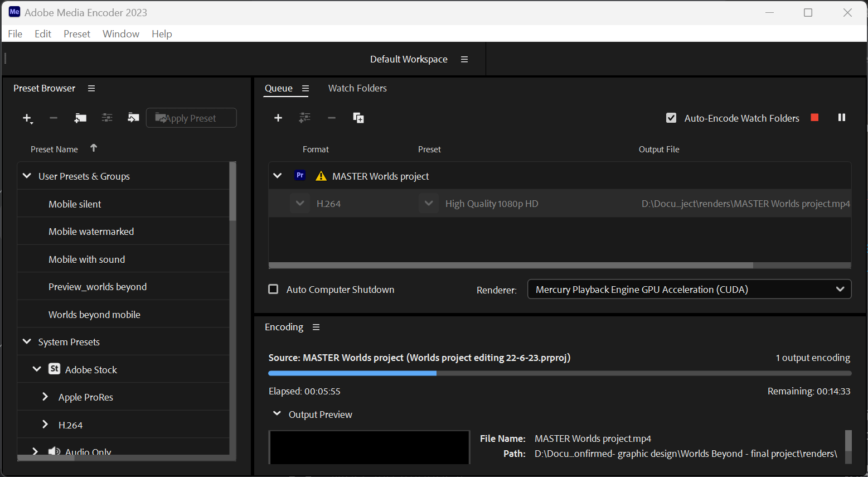
Task: Click the Apply Preset button
Action: tap(191, 118)
